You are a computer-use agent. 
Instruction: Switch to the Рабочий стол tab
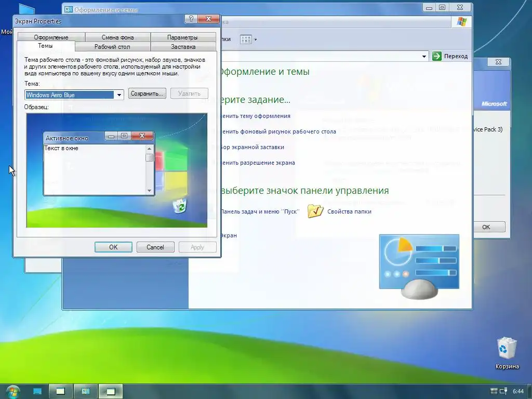112,46
